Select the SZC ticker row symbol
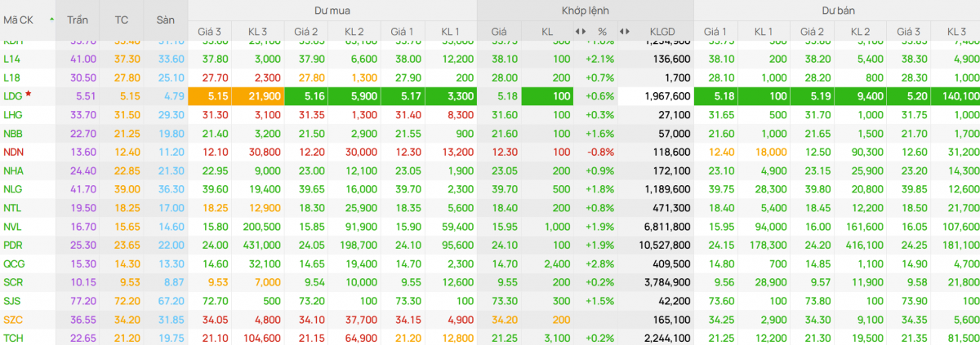 tap(12, 319)
